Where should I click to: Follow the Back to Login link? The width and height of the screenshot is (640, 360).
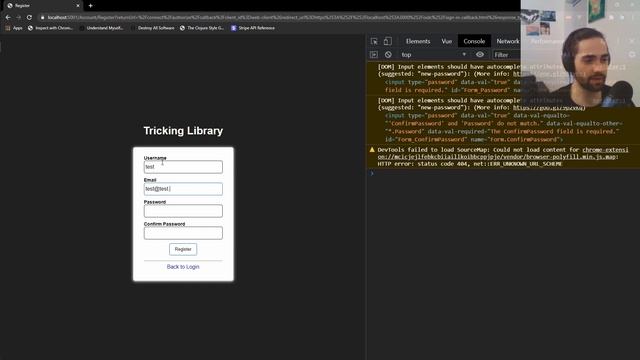click(x=183, y=267)
